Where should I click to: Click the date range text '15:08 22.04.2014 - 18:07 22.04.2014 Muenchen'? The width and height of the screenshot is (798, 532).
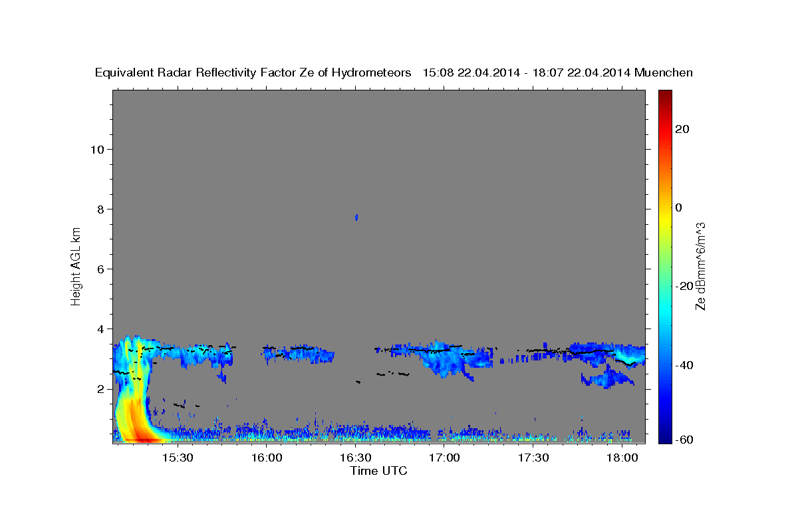coord(557,73)
